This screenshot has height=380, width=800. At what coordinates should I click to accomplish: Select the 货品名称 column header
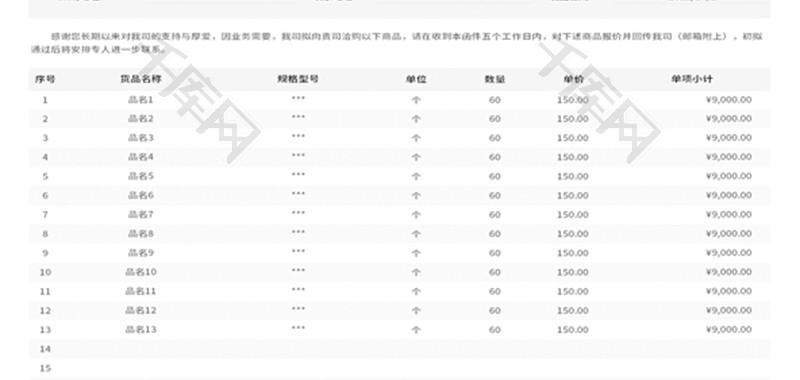[141, 80]
